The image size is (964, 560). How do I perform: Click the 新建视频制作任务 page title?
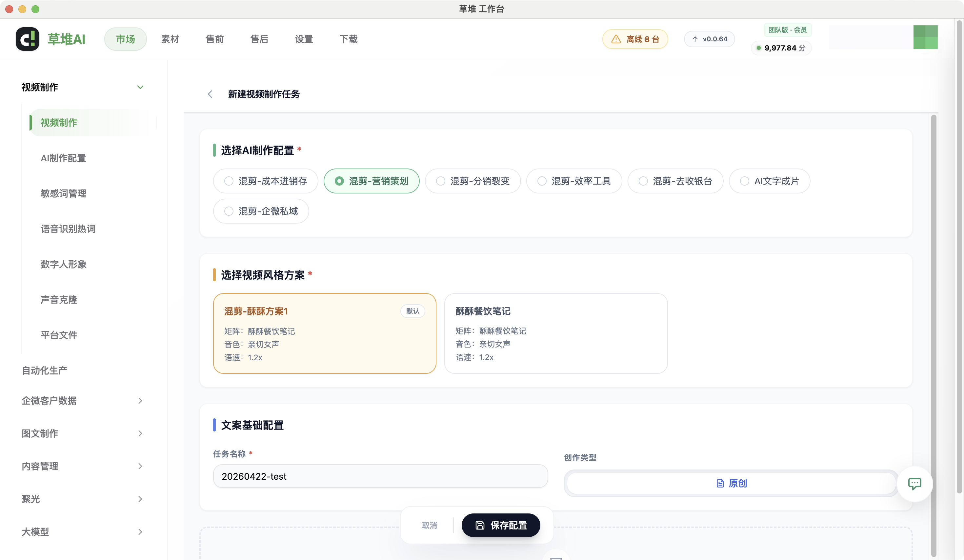[x=264, y=94]
